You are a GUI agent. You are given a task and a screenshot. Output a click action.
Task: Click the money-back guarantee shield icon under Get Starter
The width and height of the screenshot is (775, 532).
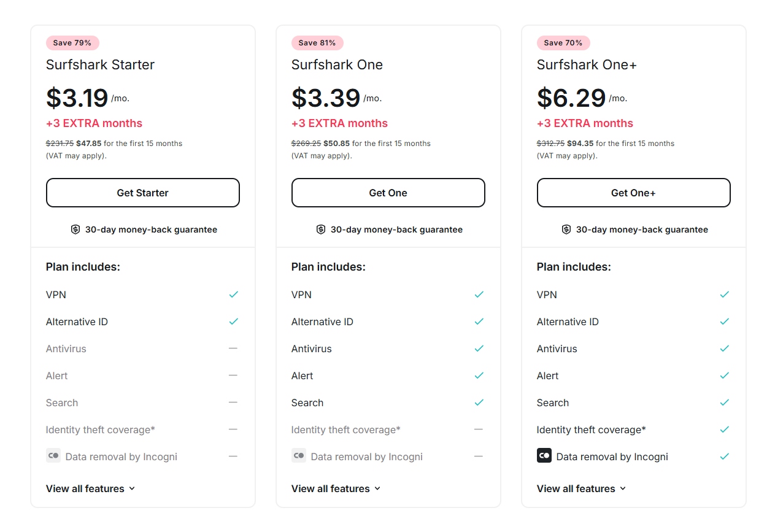(x=75, y=229)
